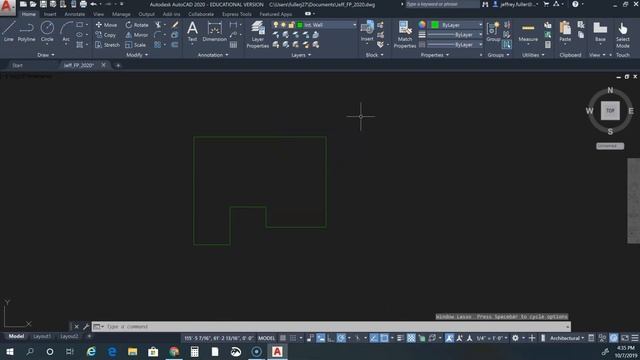Toggle snap mode in status bar
Image resolution: width=640 pixels, height=360 pixels.
(x=293, y=338)
